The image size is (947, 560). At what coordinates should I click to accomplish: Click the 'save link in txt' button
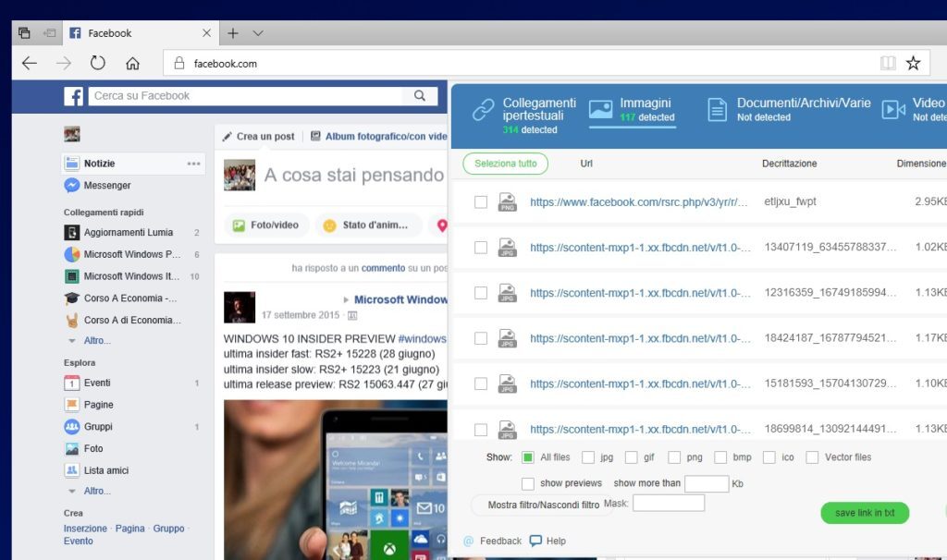[865, 513]
